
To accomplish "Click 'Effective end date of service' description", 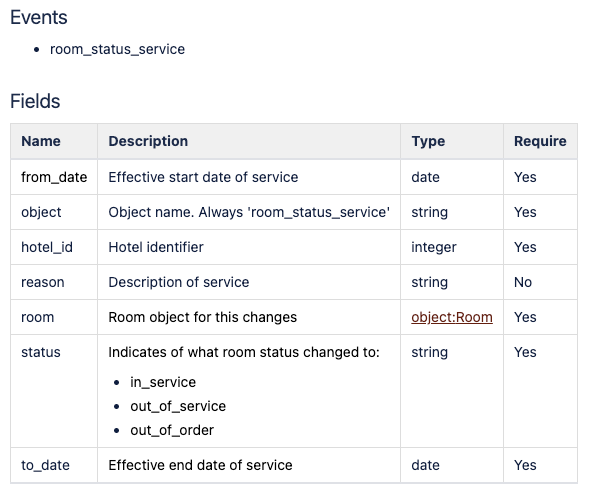I will pos(200,465).
